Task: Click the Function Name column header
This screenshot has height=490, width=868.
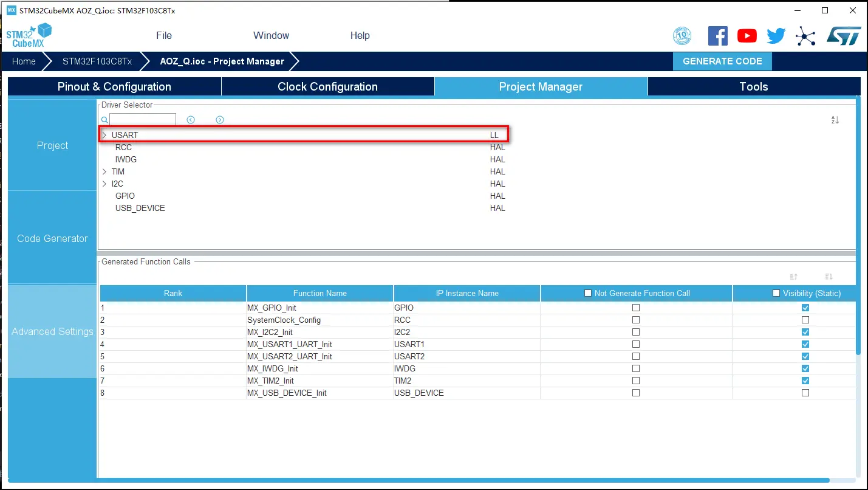Action: click(x=320, y=293)
